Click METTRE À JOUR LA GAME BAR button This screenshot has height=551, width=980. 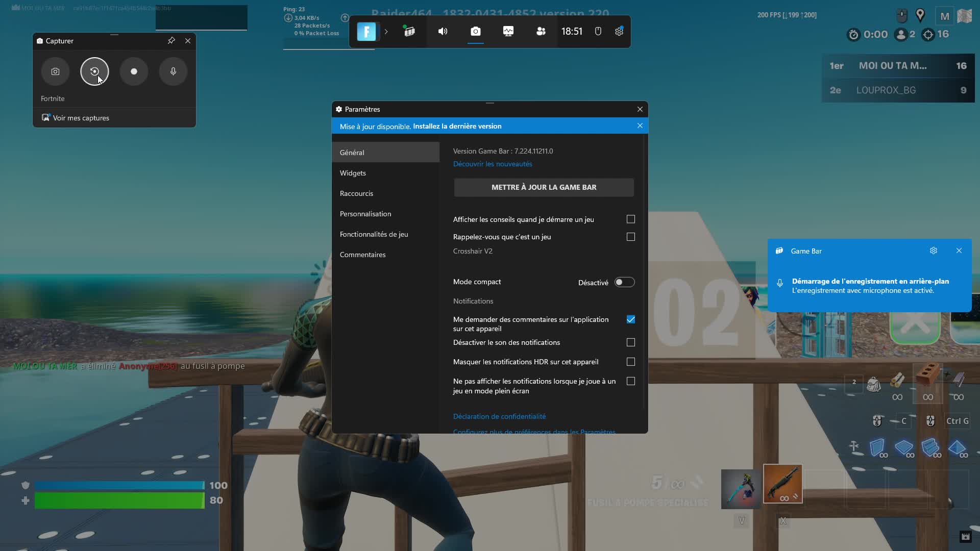point(544,187)
